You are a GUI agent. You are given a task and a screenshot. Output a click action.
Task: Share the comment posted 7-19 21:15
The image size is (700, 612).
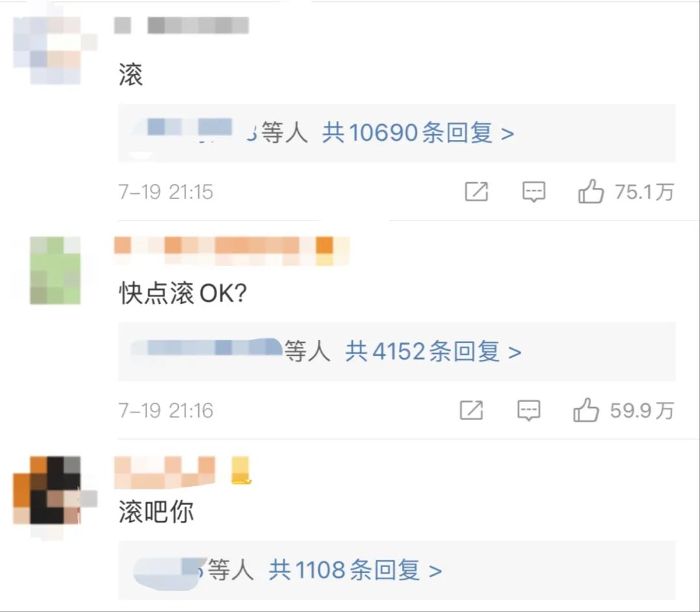[x=476, y=191]
